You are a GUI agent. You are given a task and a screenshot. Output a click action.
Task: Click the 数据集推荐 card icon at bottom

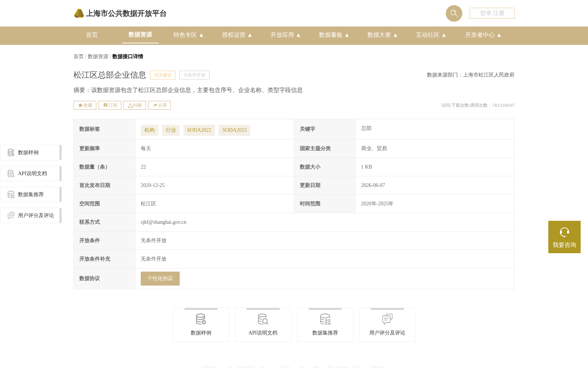click(x=325, y=319)
